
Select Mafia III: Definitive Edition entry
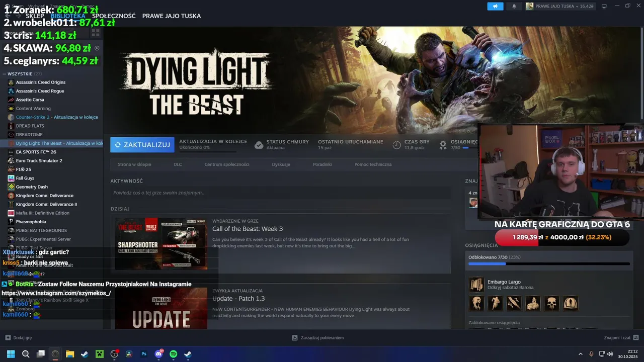point(43,213)
